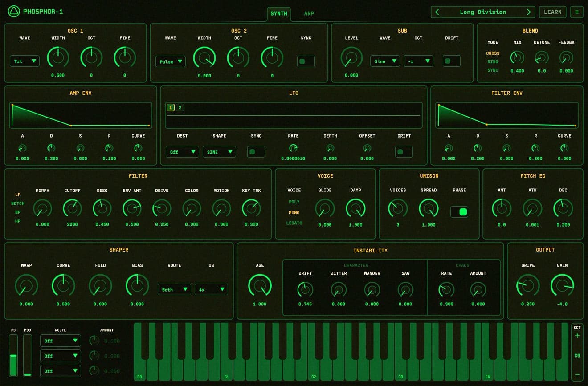This screenshot has width=588, height=386.
Task: Click the OSC 1 FINE knob
Action: (125, 57)
